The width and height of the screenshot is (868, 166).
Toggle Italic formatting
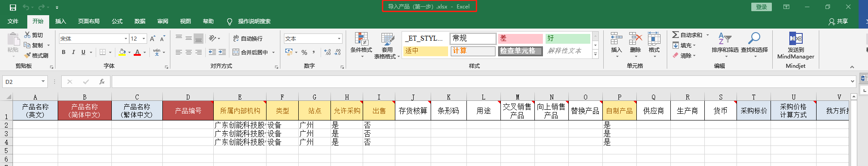[x=73, y=52]
